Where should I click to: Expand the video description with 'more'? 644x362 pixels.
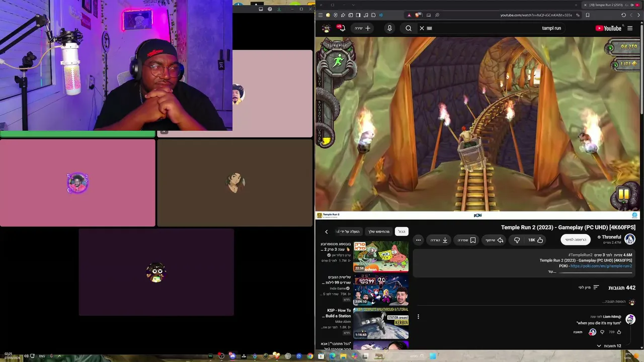click(552, 271)
